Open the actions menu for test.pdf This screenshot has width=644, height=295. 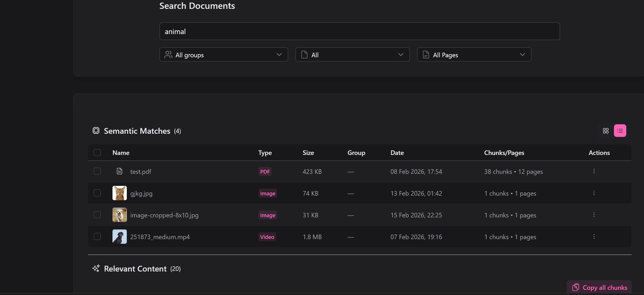pos(594,171)
